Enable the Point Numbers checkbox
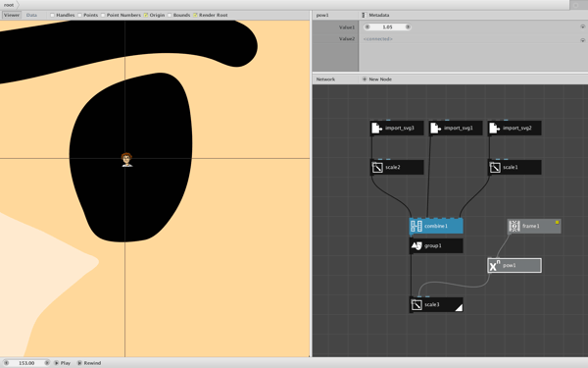588x368 pixels. click(x=103, y=15)
